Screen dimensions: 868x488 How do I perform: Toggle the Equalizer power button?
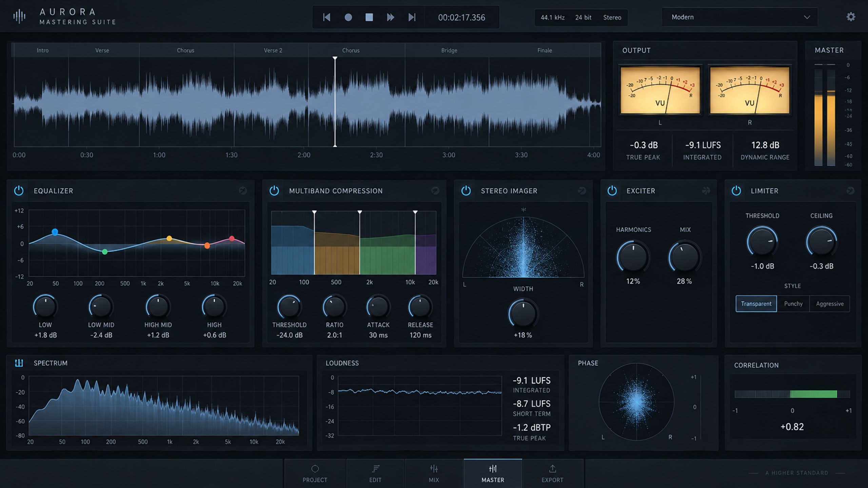[x=19, y=191]
